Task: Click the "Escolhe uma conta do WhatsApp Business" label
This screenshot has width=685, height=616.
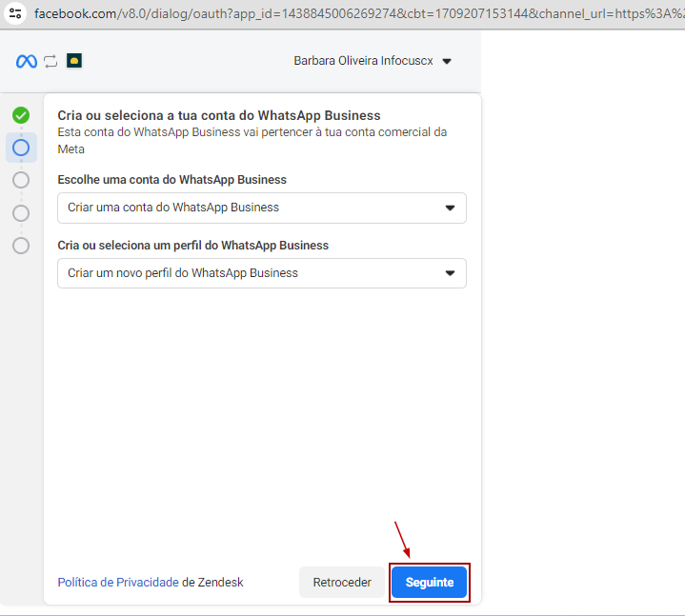Action: [x=171, y=179]
